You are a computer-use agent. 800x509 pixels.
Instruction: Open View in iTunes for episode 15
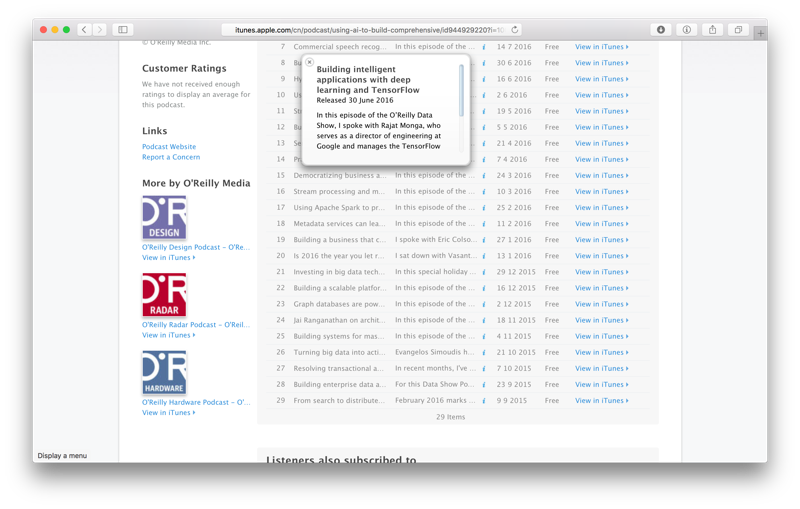[x=601, y=176]
